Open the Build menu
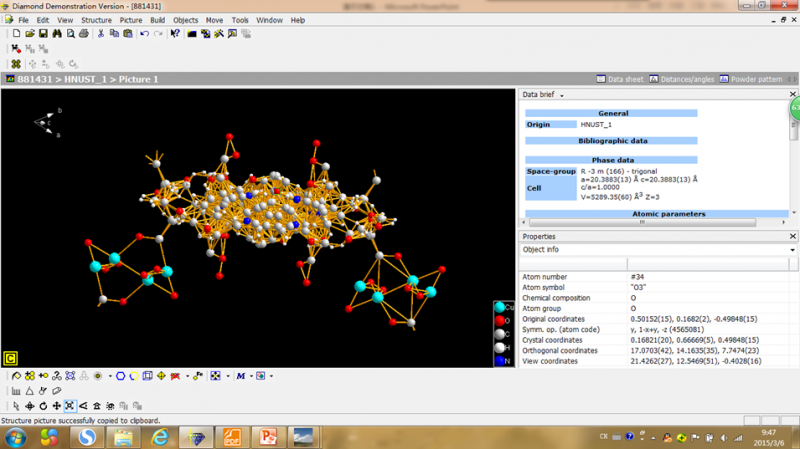Screen dimensions: 800x449 (157, 20)
